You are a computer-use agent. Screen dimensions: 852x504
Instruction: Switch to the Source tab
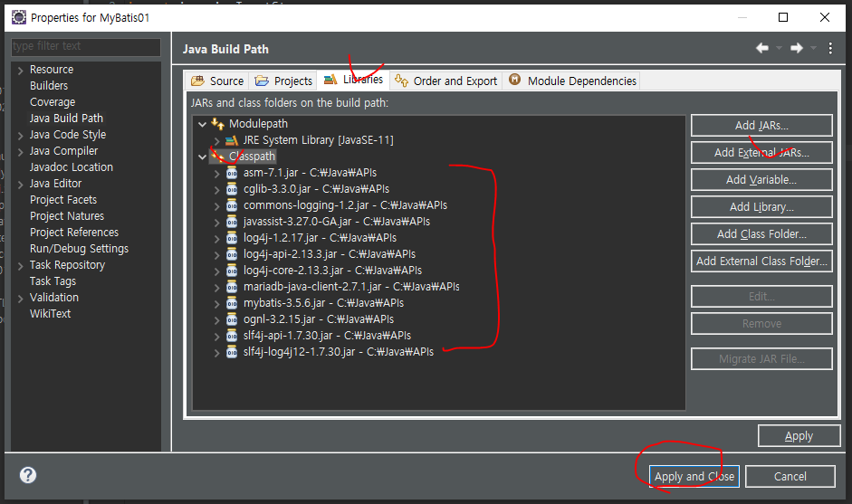tap(216, 81)
